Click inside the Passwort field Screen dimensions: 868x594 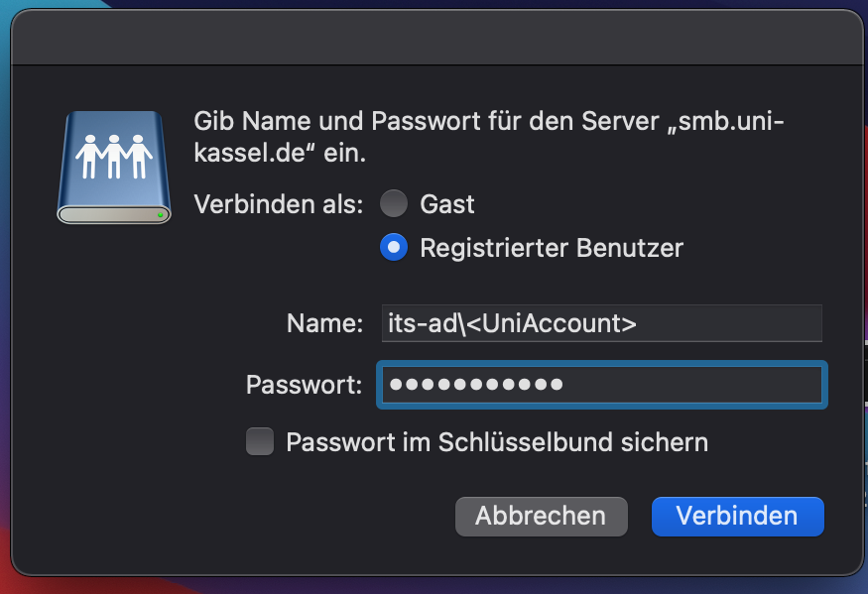[x=601, y=385]
